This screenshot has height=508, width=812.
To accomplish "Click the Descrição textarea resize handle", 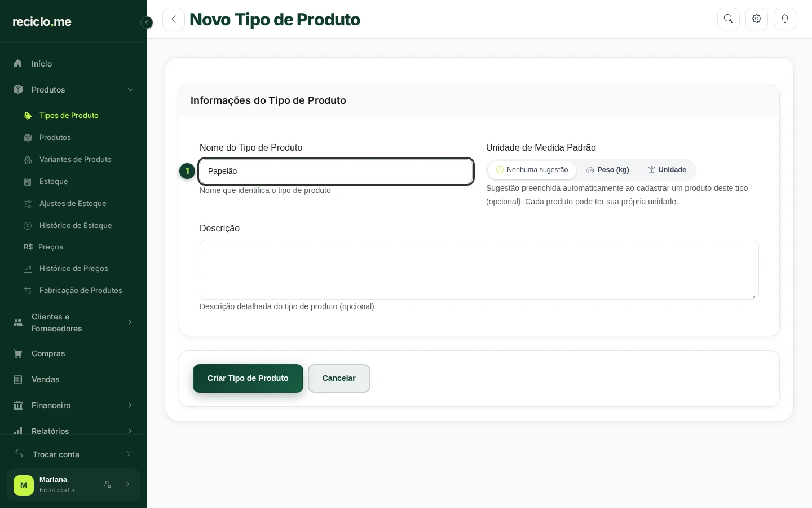I will [x=755, y=296].
